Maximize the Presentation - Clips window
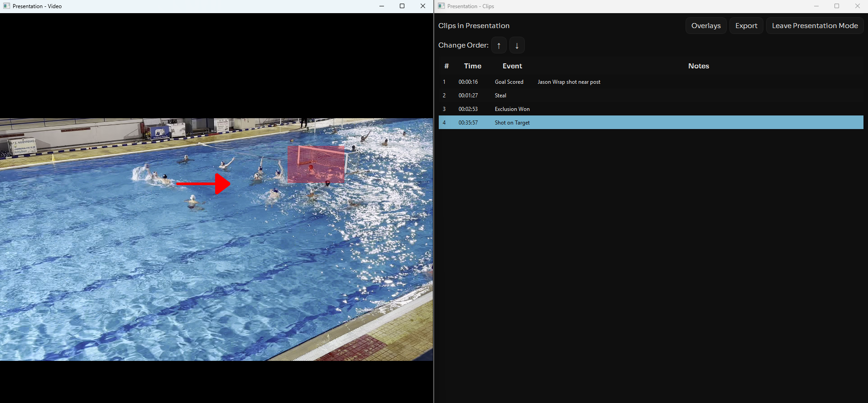868x403 pixels. tap(837, 6)
